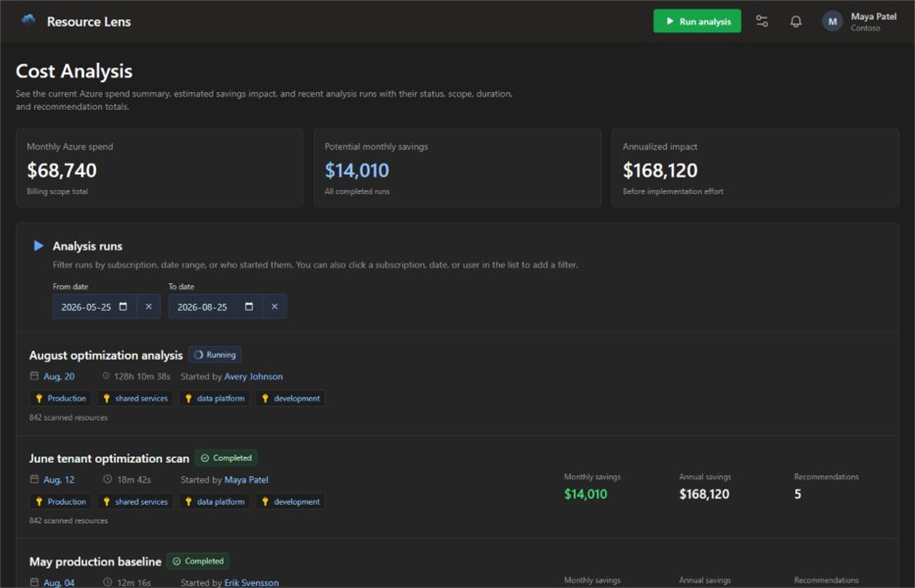The image size is (915, 588).
Task: Open the August optimization analysis run
Action: click(x=106, y=355)
